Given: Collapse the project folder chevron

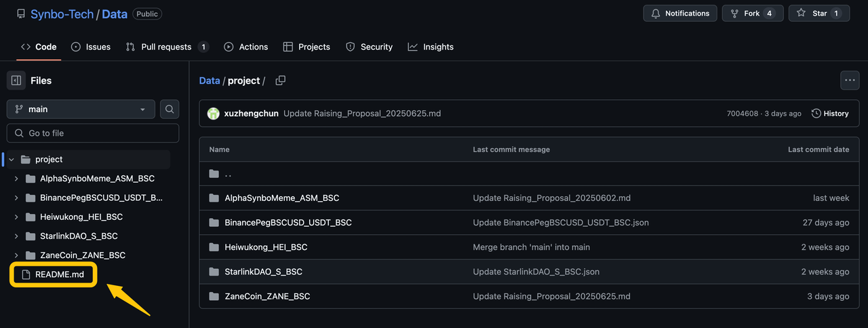Looking at the screenshot, I should (x=12, y=160).
